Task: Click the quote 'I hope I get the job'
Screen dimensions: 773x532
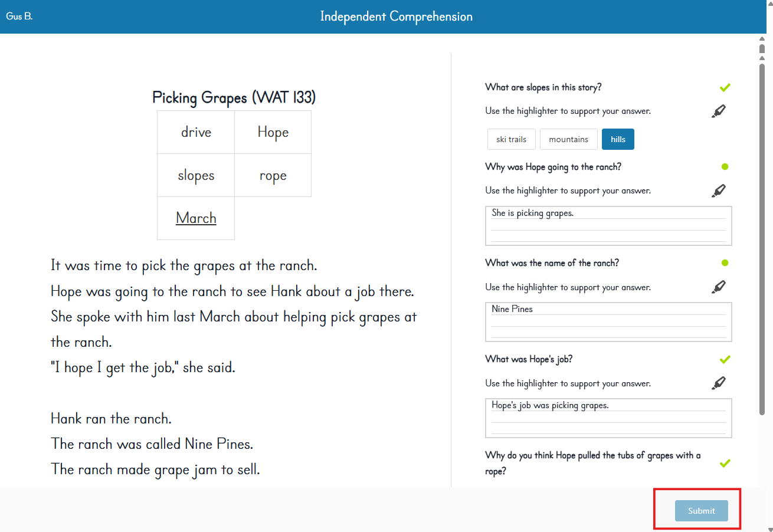Action: point(143,367)
